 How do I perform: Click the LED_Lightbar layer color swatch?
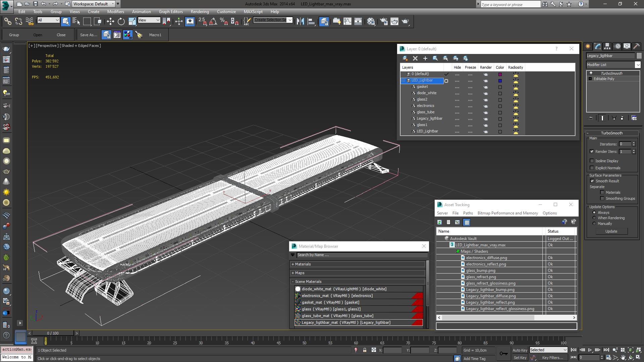click(500, 81)
